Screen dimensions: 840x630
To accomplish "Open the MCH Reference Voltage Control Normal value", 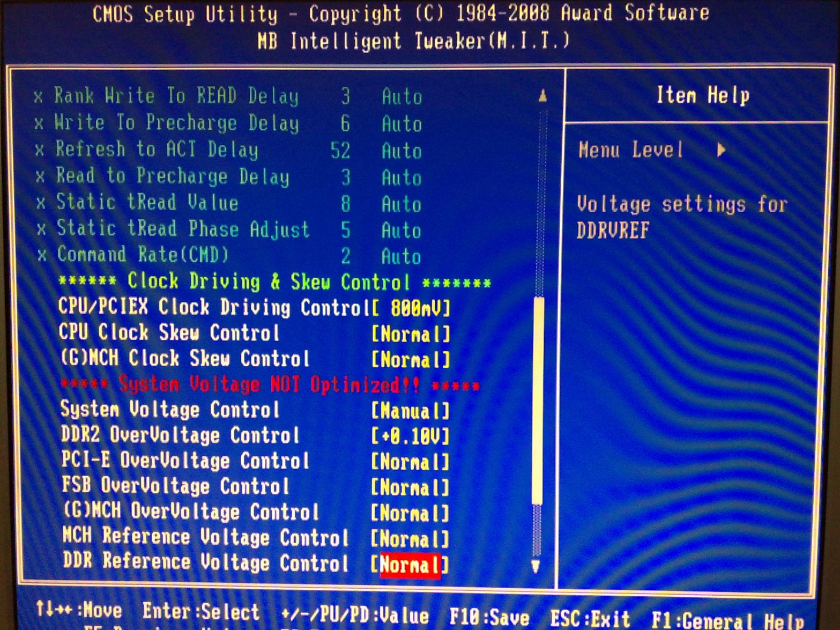I will pos(411,539).
